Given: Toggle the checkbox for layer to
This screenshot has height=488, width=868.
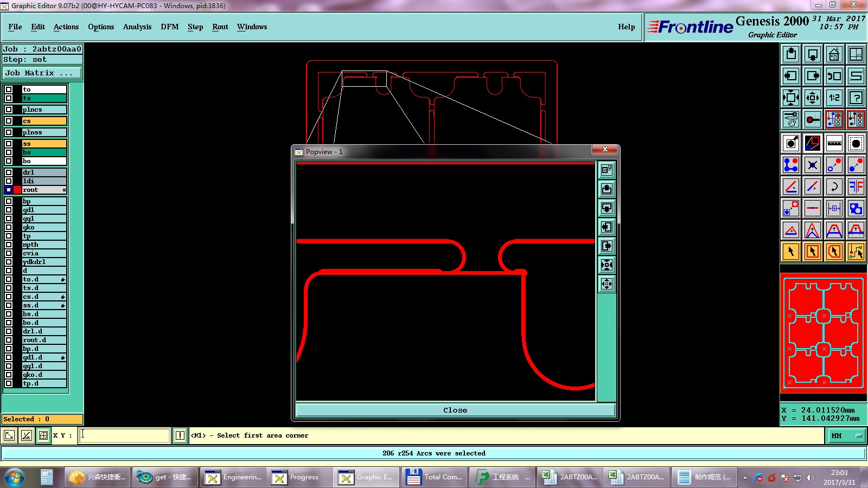Looking at the screenshot, I should point(9,89).
